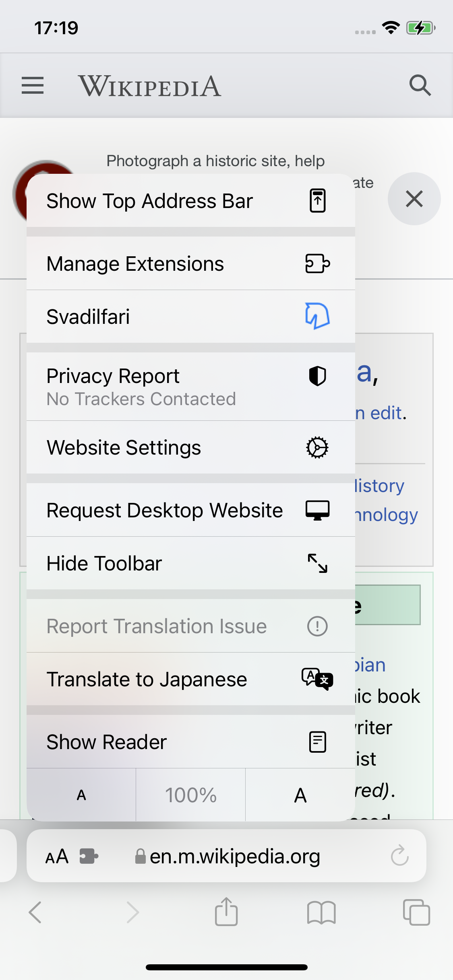Decrease text size with small A
The width and height of the screenshot is (453, 980).
click(81, 795)
